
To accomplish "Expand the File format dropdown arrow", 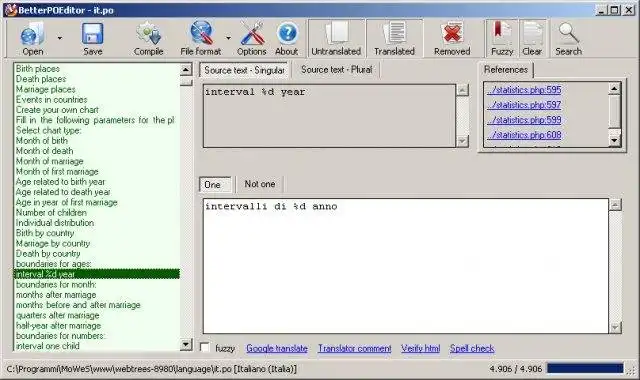I will click(228, 38).
